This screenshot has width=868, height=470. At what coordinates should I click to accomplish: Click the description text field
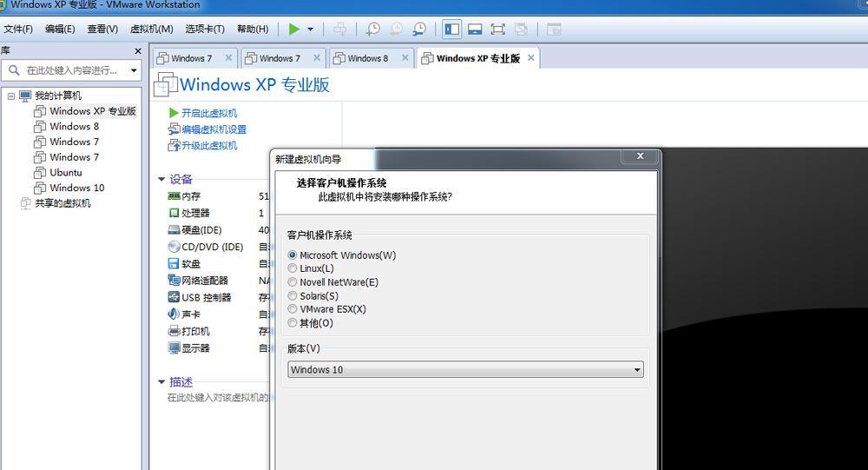(218, 397)
